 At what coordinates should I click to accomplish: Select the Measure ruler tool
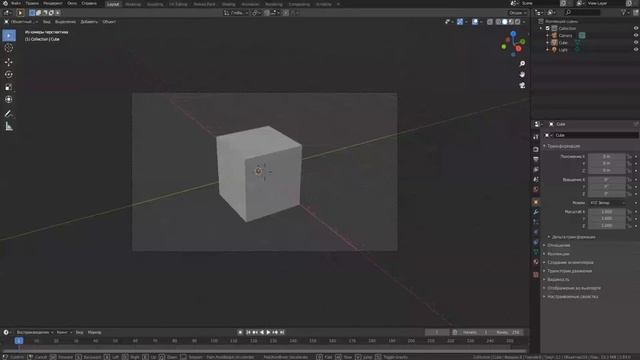pyautogui.click(x=9, y=127)
